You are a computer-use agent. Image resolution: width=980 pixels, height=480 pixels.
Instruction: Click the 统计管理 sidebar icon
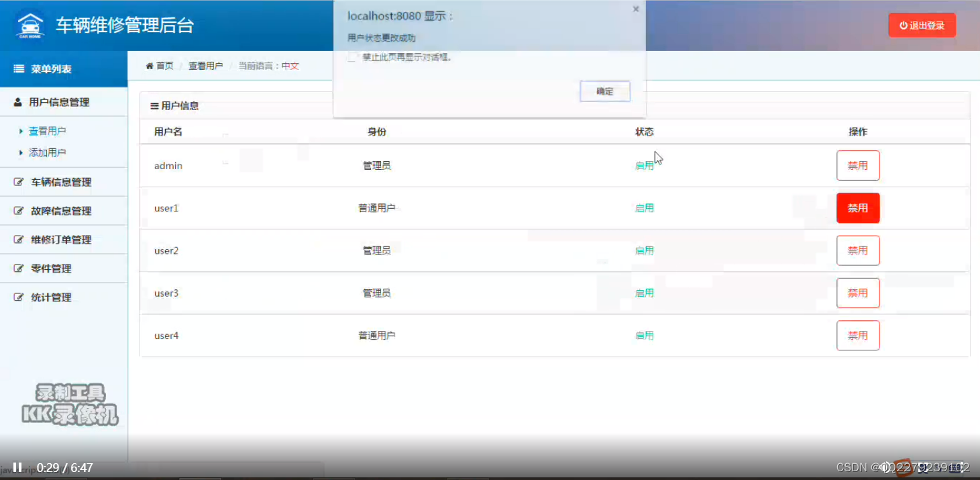click(x=17, y=297)
